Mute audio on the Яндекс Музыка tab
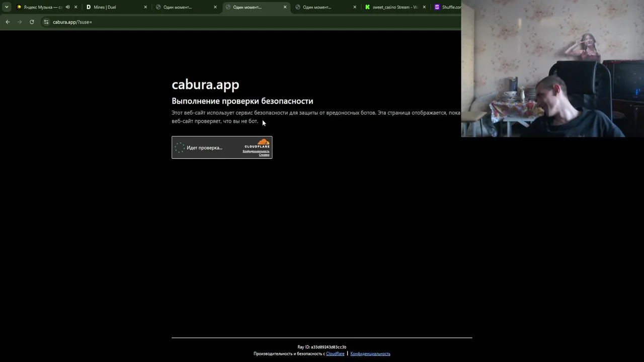The width and height of the screenshot is (644, 362). pyautogui.click(x=67, y=7)
